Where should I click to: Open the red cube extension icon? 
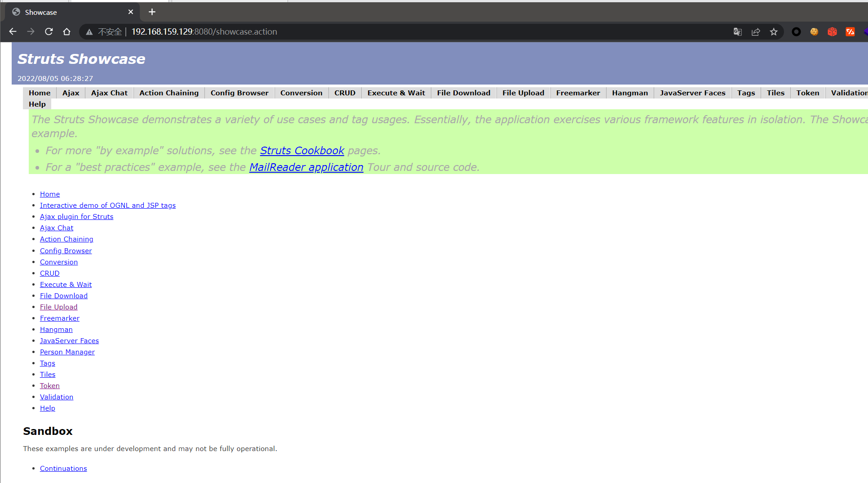[832, 31]
